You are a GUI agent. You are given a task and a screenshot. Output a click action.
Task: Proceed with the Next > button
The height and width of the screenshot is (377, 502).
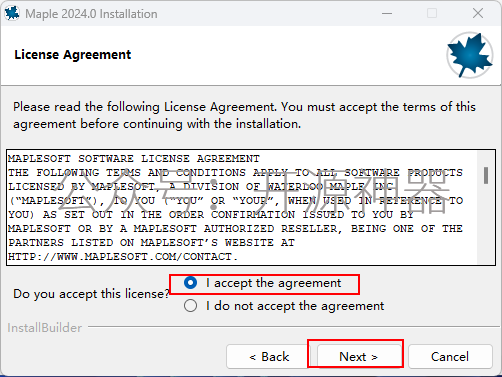pyautogui.click(x=359, y=357)
